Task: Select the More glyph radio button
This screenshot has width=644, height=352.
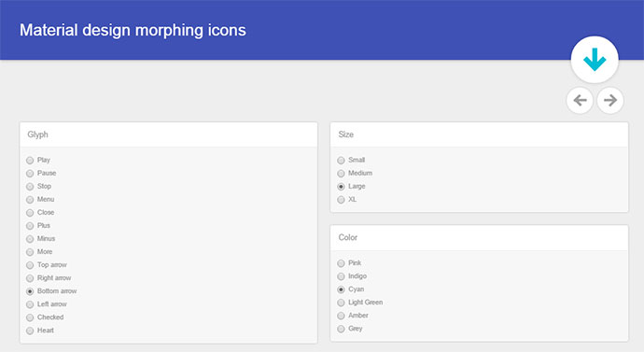Action: (30, 252)
